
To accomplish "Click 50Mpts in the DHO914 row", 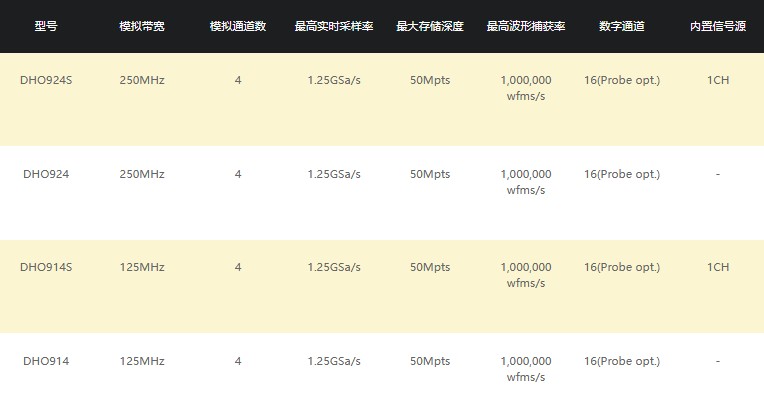I will (x=430, y=361).
